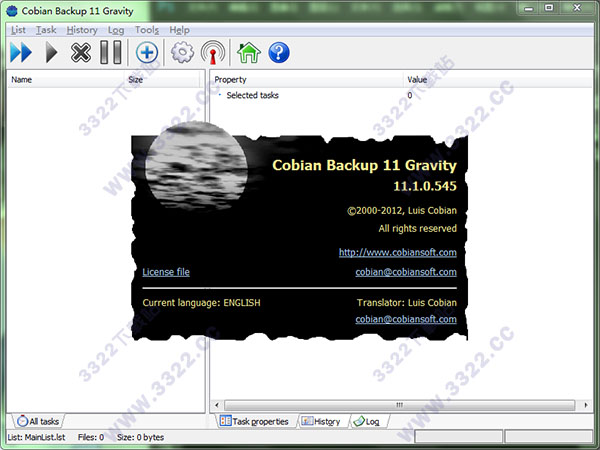Click Size: 0 bytes status entry
Screen dimensions: 600x450
(x=140, y=437)
